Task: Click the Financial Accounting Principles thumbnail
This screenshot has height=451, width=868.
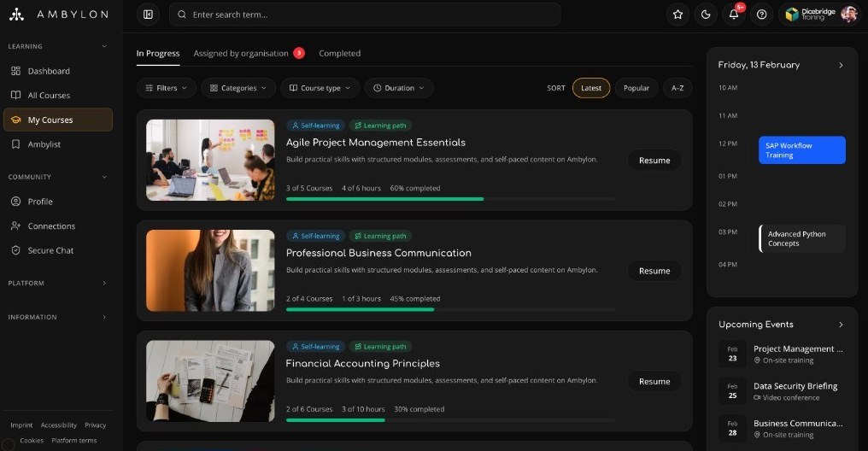Action: (x=210, y=381)
